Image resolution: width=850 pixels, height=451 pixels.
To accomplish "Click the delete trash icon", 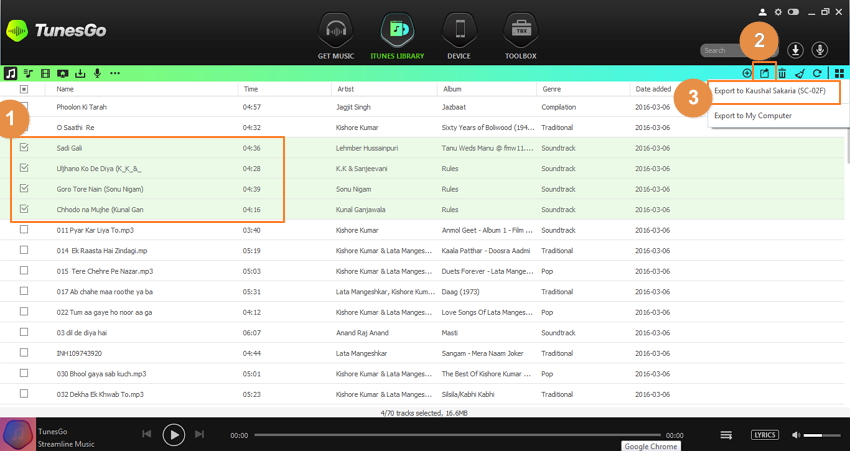I will (x=782, y=73).
